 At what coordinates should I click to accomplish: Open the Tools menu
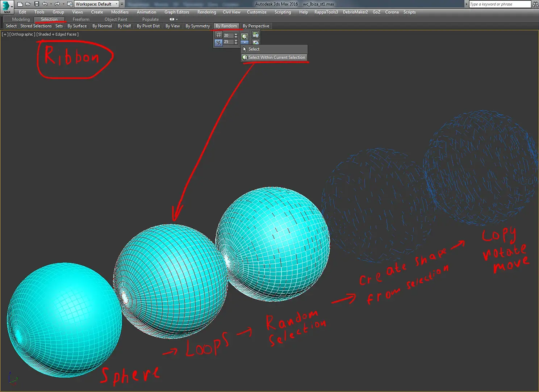pos(39,12)
